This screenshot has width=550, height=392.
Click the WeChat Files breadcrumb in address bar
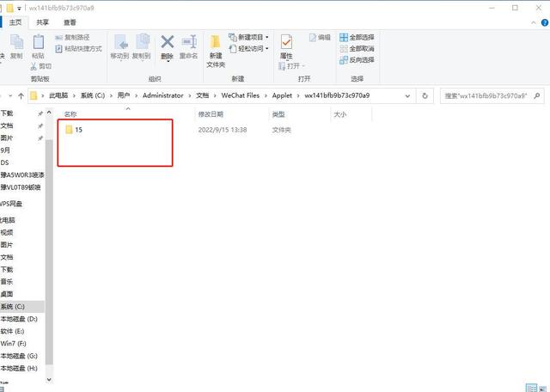(247, 95)
